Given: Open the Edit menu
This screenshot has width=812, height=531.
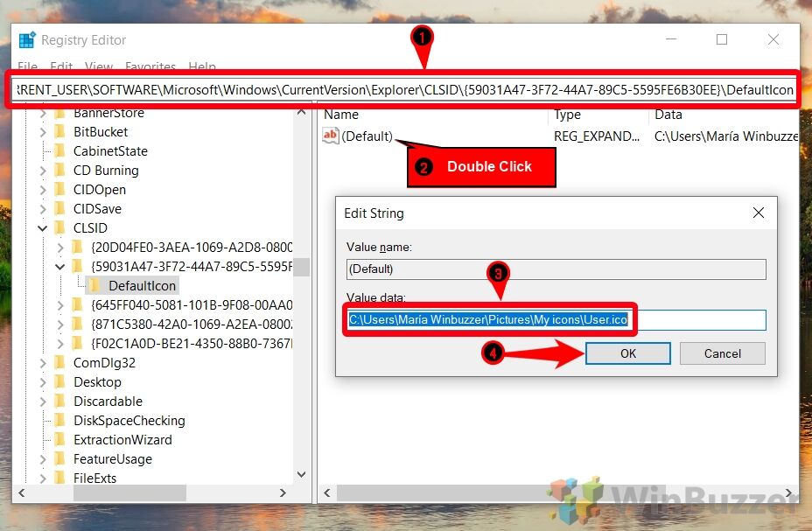Looking at the screenshot, I should 61,66.
